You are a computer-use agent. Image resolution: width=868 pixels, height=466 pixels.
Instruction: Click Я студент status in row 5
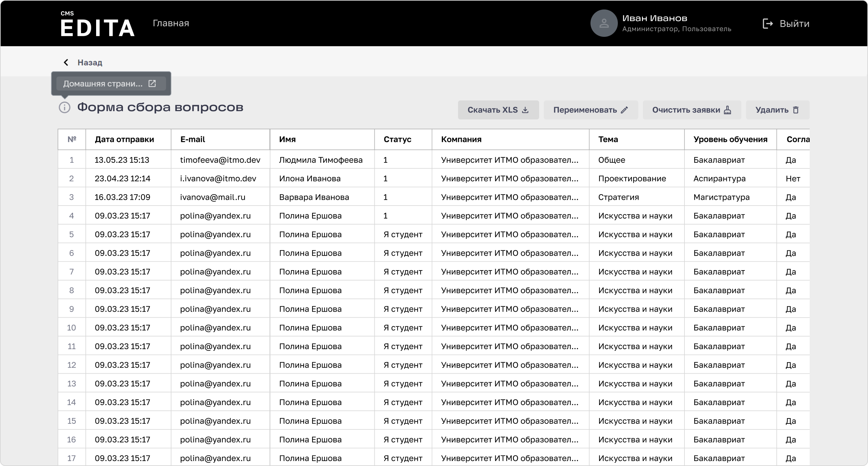coord(403,234)
